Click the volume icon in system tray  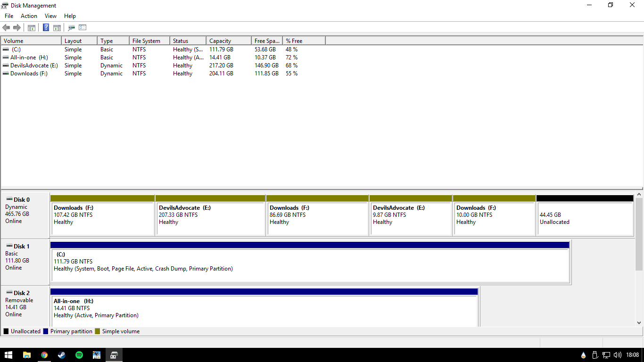click(x=618, y=355)
